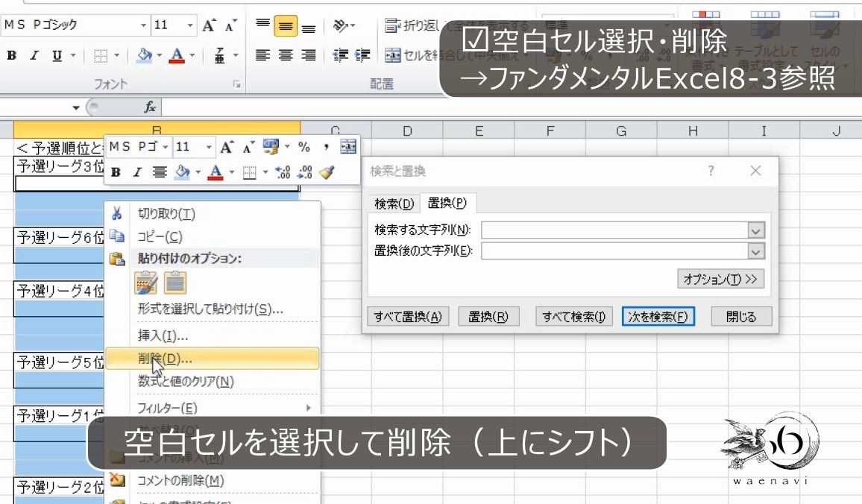
Task: Switch to the 検索(D) tab
Action: click(394, 204)
